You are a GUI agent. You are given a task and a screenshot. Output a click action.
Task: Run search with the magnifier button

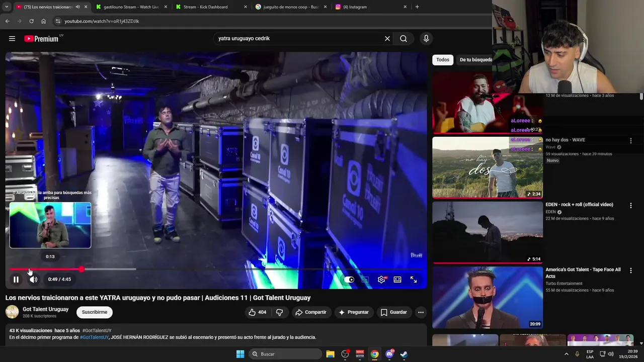click(x=404, y=39)
